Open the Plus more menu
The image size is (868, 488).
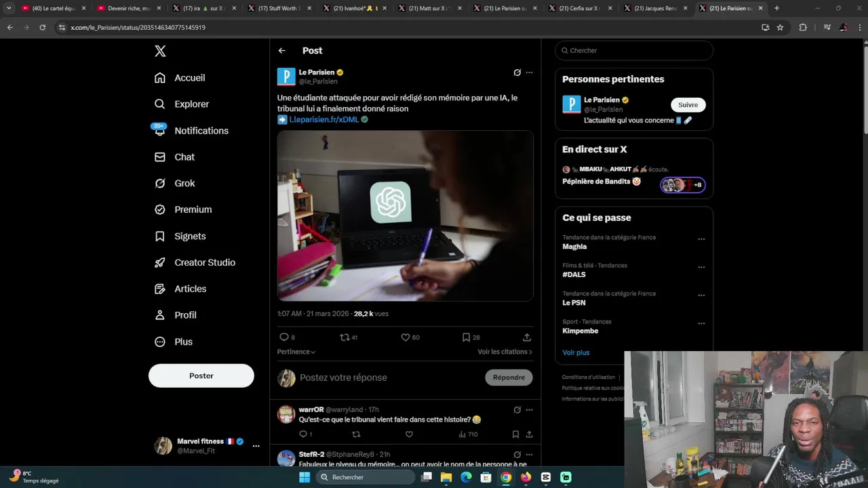174,342
